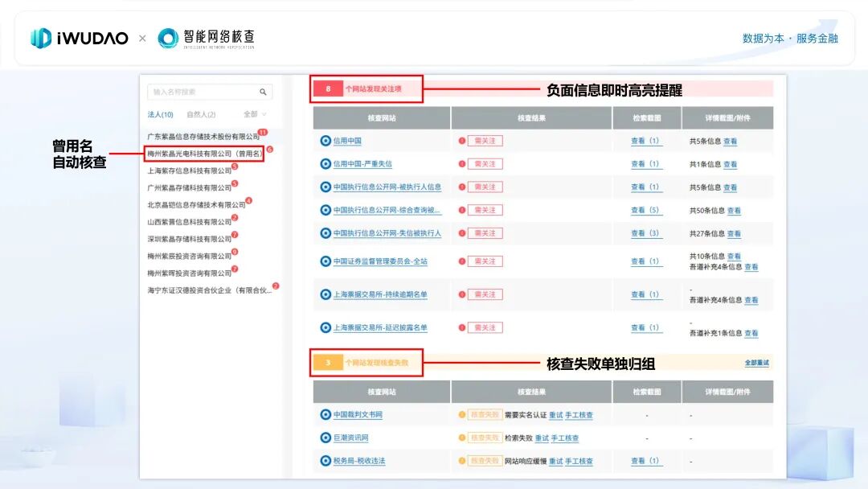
Task: Switch to the 法人(10) tab
Action: (x=161, y=115)
